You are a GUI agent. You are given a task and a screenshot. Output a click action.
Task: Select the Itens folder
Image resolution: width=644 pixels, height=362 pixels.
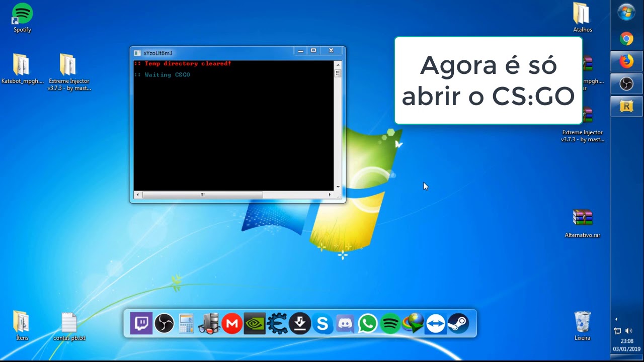(22, 326)
